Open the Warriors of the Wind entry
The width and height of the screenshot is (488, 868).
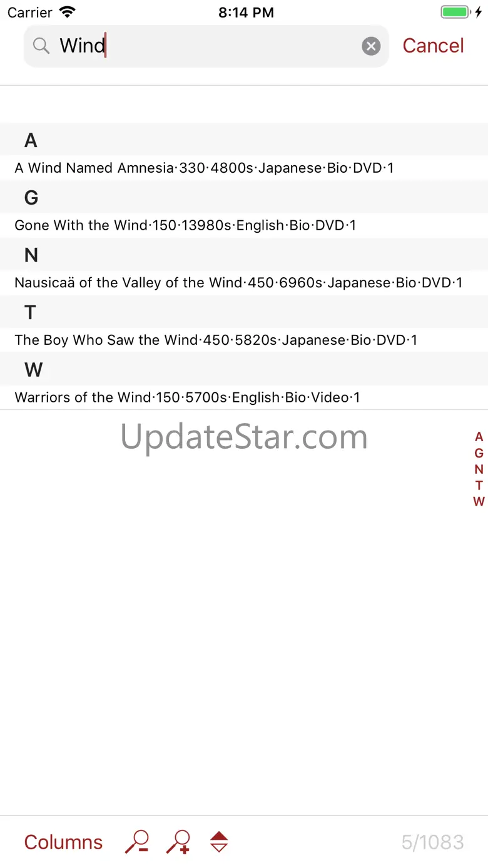[244, 397]
